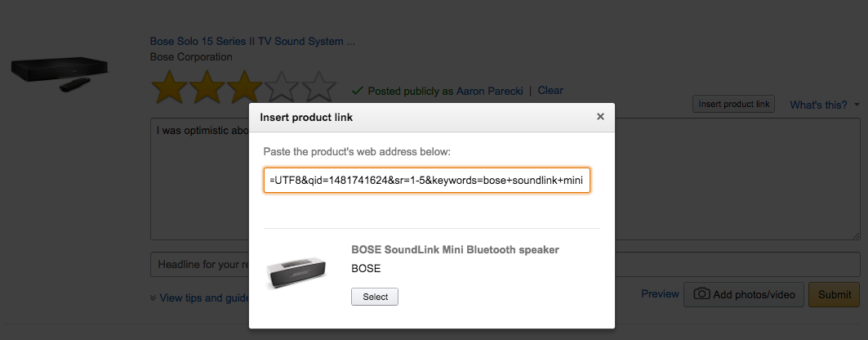
Task: Close the Insert product link dialog
Action: click(600, 117)
